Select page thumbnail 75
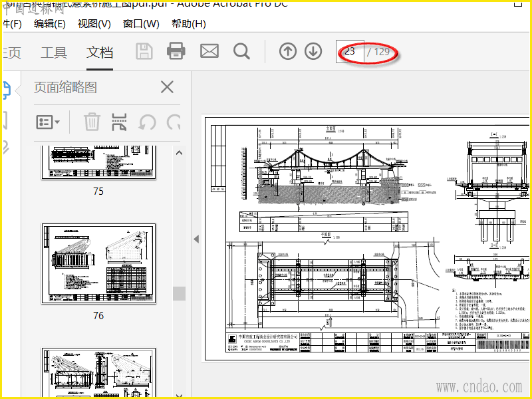The height and width of the screenshot is (399, 532). 98,162
